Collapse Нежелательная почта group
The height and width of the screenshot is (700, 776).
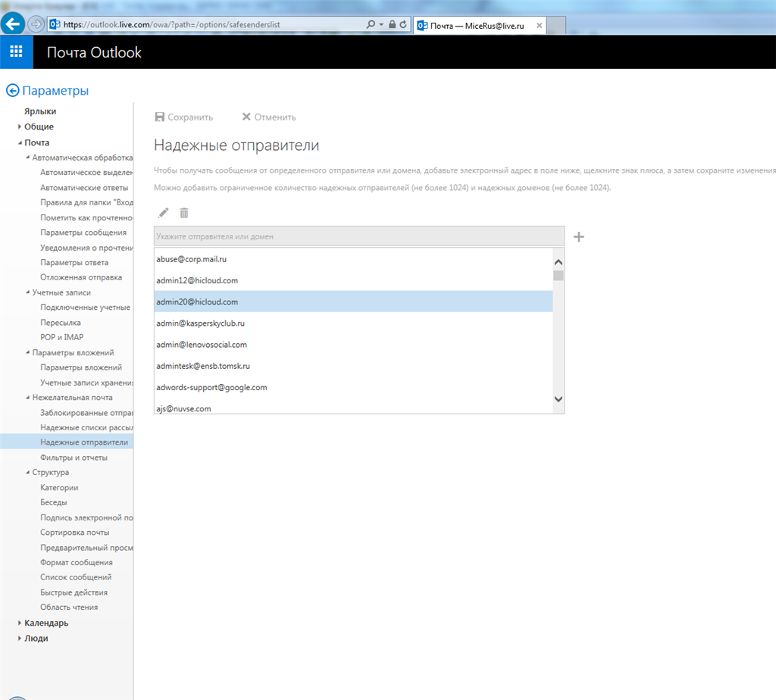coord(28,397)
